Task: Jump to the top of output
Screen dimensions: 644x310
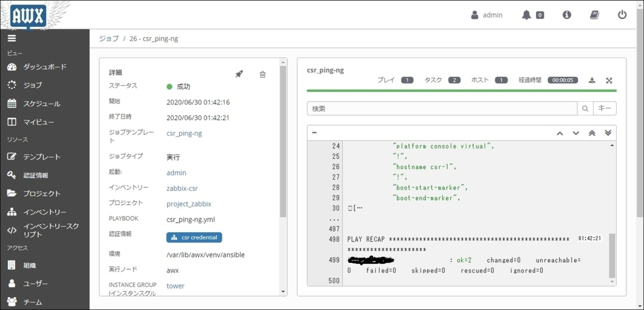Action: point(592,133)
